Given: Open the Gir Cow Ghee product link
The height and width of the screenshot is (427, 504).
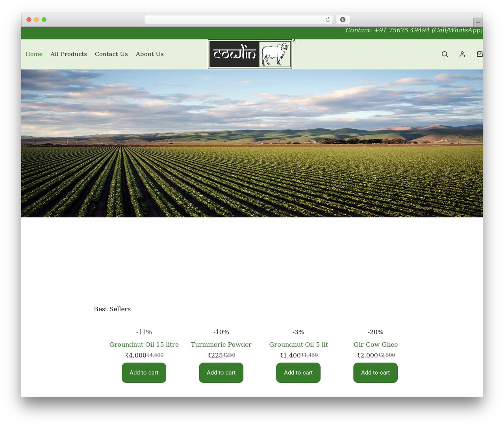Looking at the screenshot, I should click(x=376, y=344).
